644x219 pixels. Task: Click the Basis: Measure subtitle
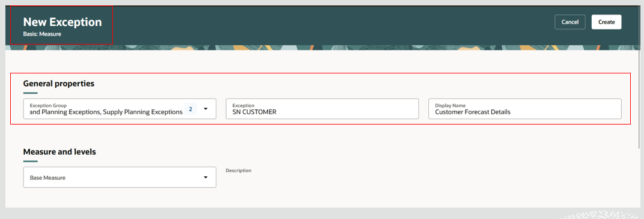42,34
